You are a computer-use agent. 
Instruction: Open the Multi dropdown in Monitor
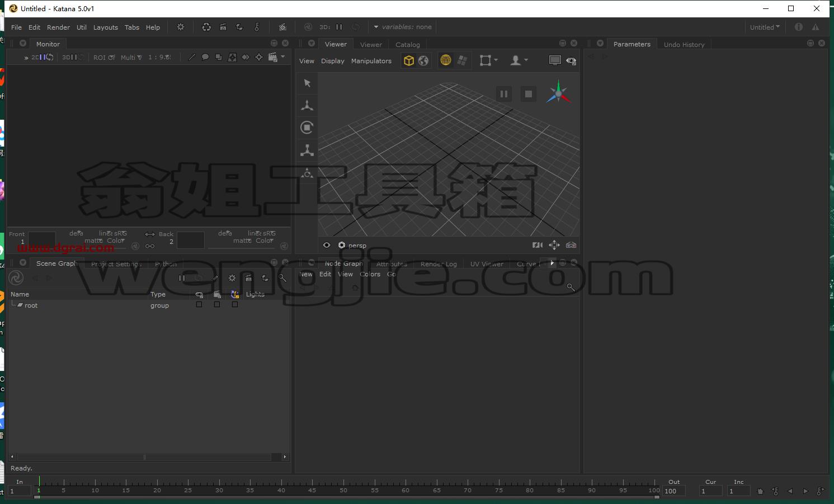pos(131,58)
